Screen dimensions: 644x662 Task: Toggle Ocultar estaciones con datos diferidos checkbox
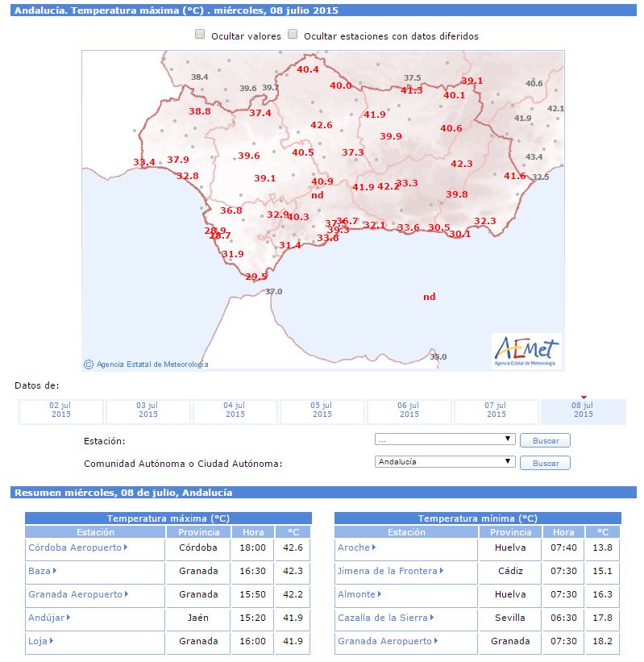click(x=293, y=35)
